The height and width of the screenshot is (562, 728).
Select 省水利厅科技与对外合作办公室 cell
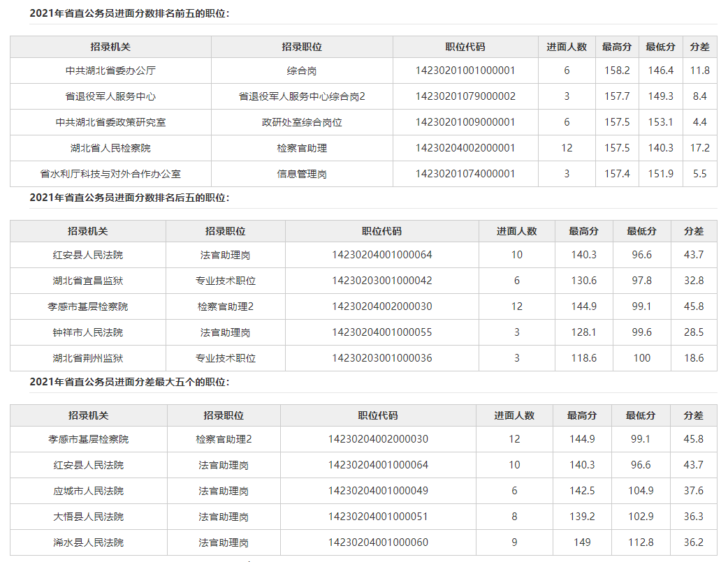[110, 174]
